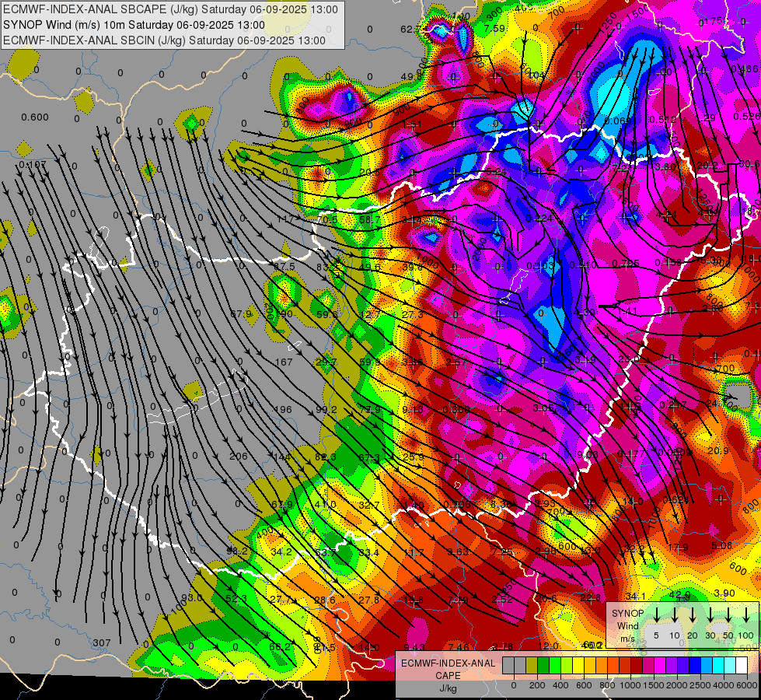
Task: Click the 20 m/s wind arrow symbol
Action: (x=692, y=615)
